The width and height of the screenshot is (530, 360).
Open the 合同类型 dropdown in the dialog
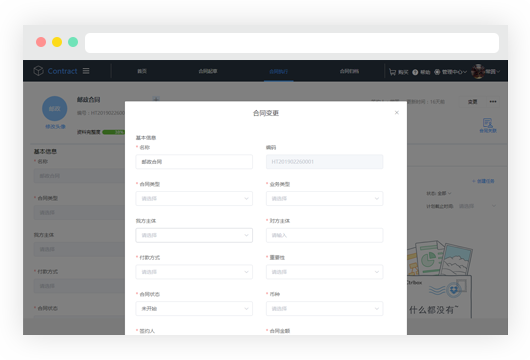(194, 198)
